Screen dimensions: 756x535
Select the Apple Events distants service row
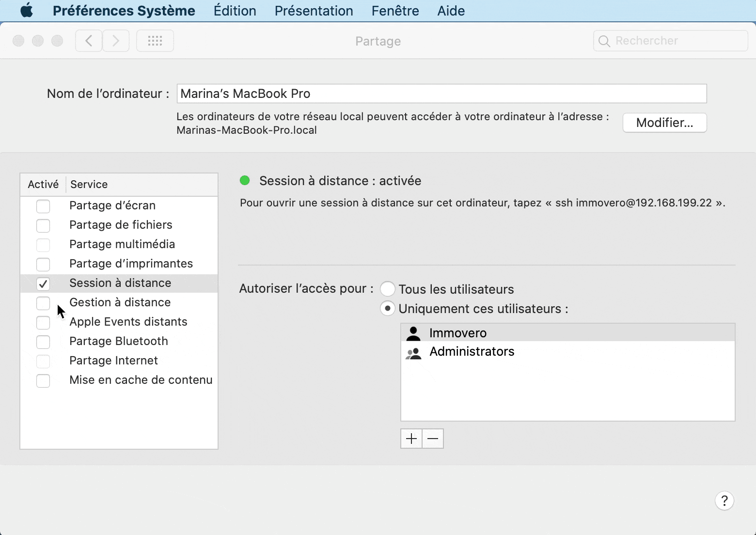point(119,322)
